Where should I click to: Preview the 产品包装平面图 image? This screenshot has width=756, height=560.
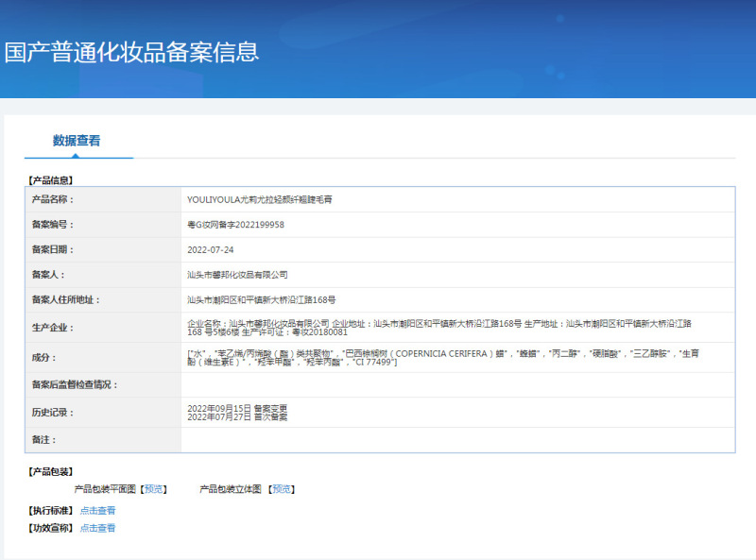(154, 489)
